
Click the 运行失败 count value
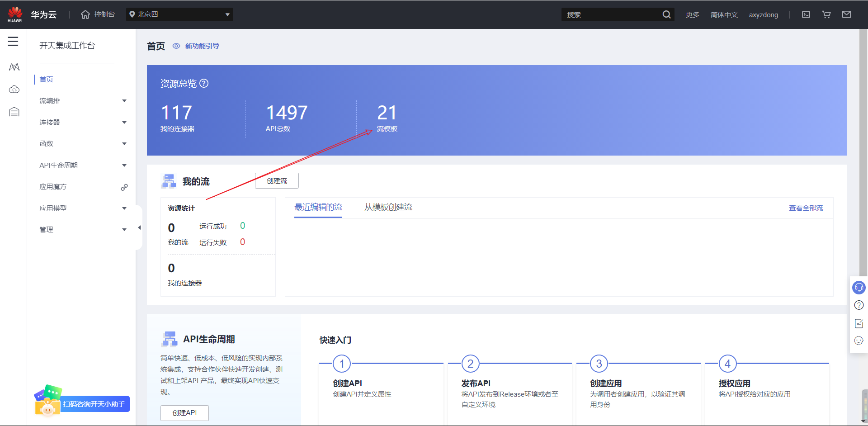pos(243,242)
